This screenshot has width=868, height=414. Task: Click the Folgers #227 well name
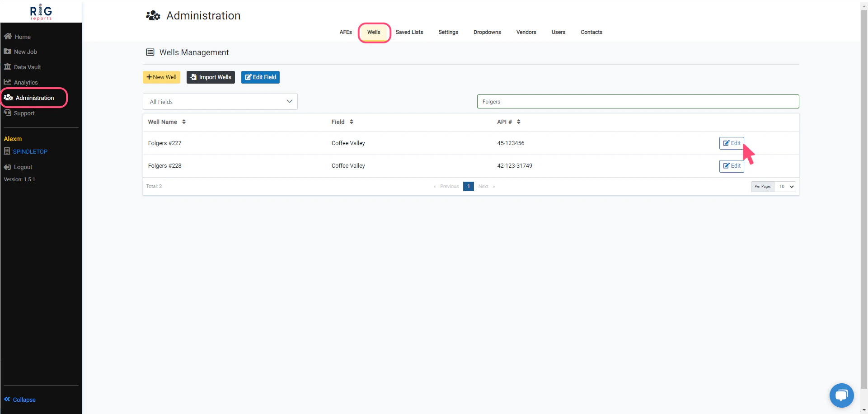165,143
